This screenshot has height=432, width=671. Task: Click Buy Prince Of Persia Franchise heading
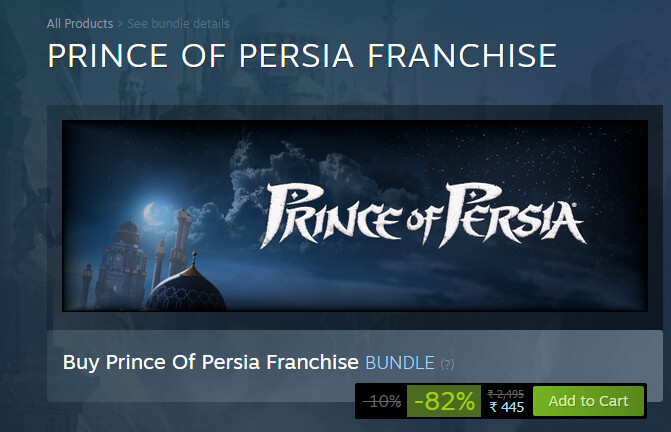pyautogui.click(x=210, y=362)
